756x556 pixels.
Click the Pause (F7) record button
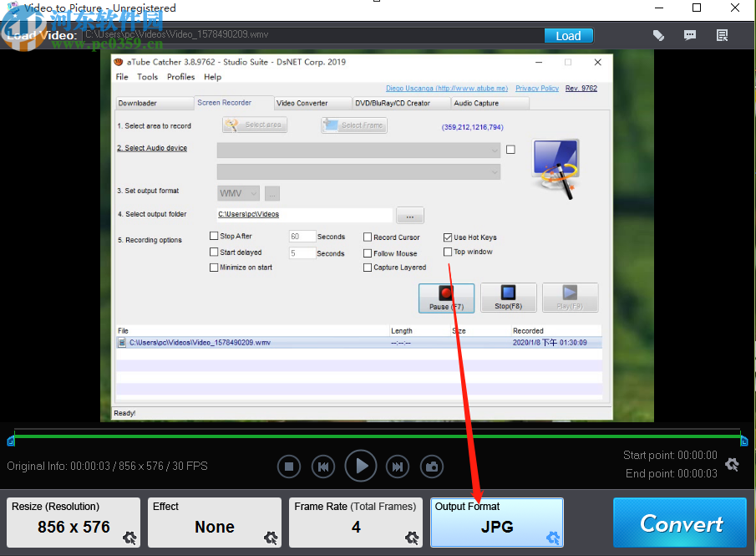point(446,298)
